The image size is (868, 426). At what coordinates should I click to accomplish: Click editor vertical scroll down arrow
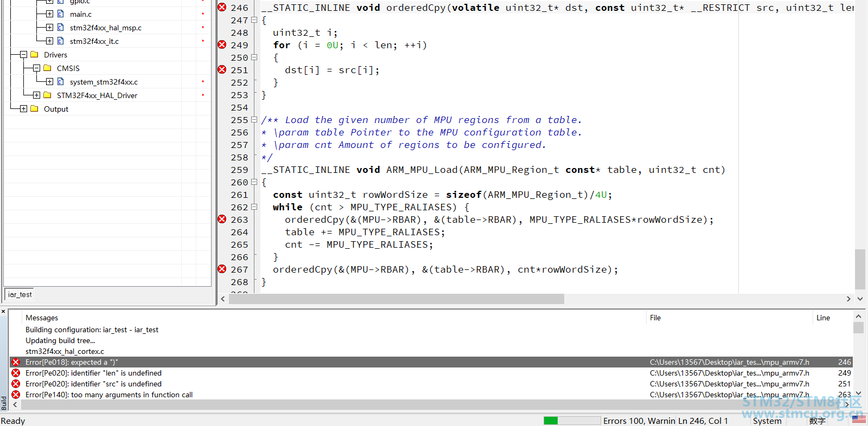coord(860,299)
